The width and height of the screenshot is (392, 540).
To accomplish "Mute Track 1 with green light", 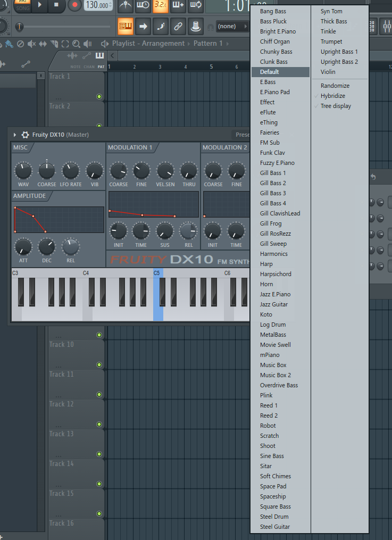I will (x=99, y=96).
